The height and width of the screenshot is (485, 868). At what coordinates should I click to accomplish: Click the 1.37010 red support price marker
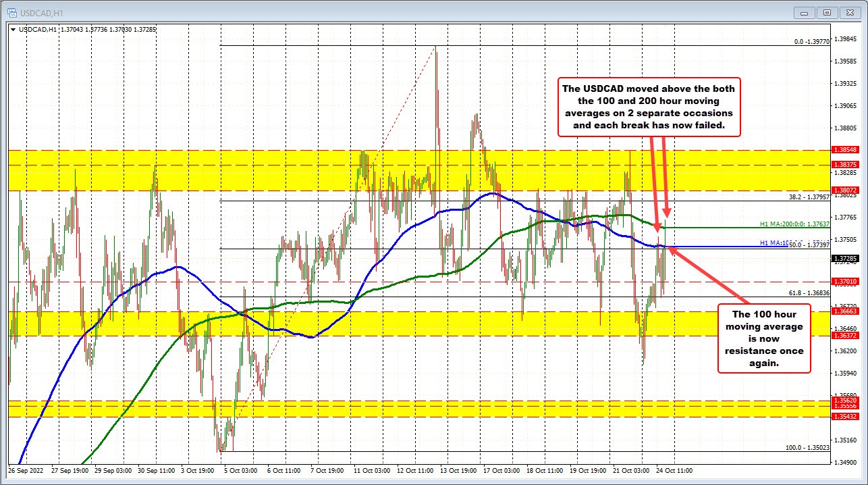(x=846, y=281)
